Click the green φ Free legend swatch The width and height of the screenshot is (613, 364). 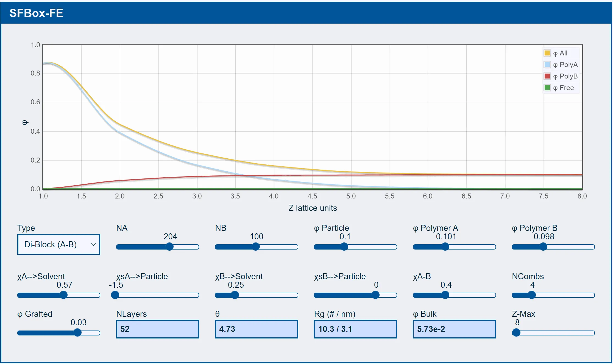point(547,88)
